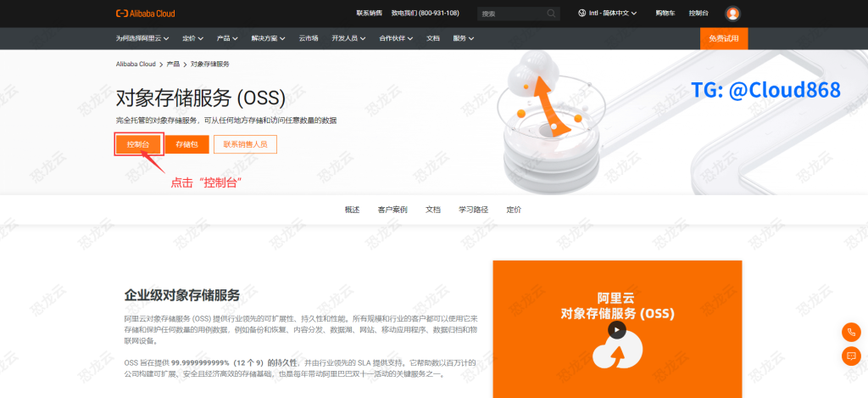Viewport: 868px width, 398px height.
Task: Expand the 合作伙伴 menu
Action: click(x=396, y=39)
